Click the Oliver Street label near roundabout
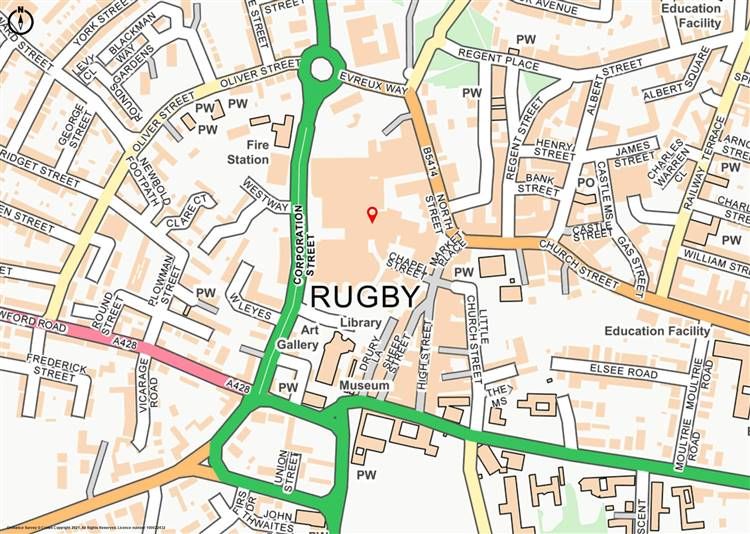 [260, 74]
